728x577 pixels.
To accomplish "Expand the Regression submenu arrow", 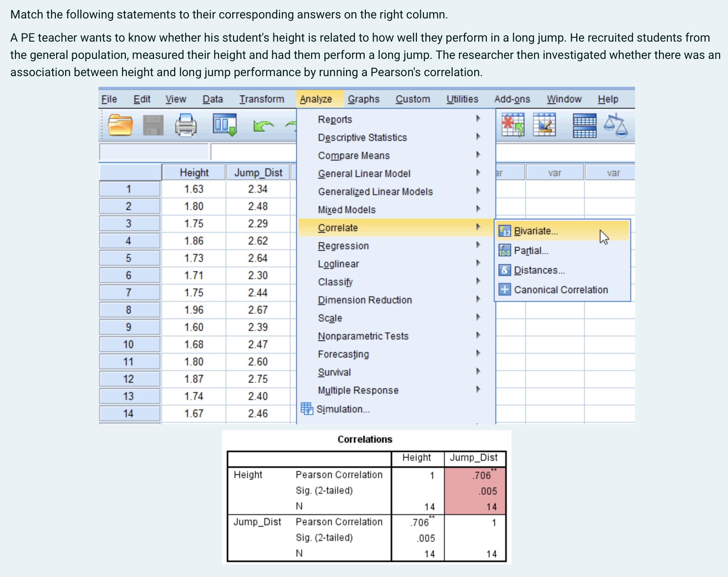I will click(x=478, y=245).
